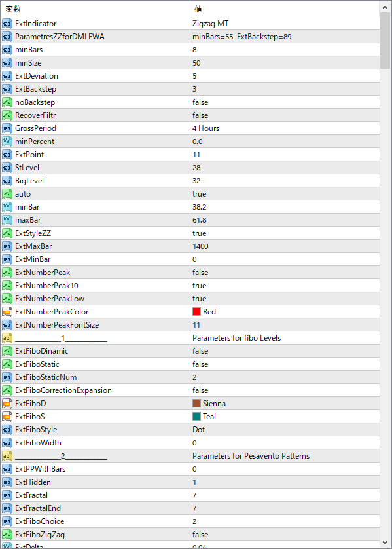Click the boolean icon next to noBackstep
Screen dimensions: 392x549
click(7, 102)
